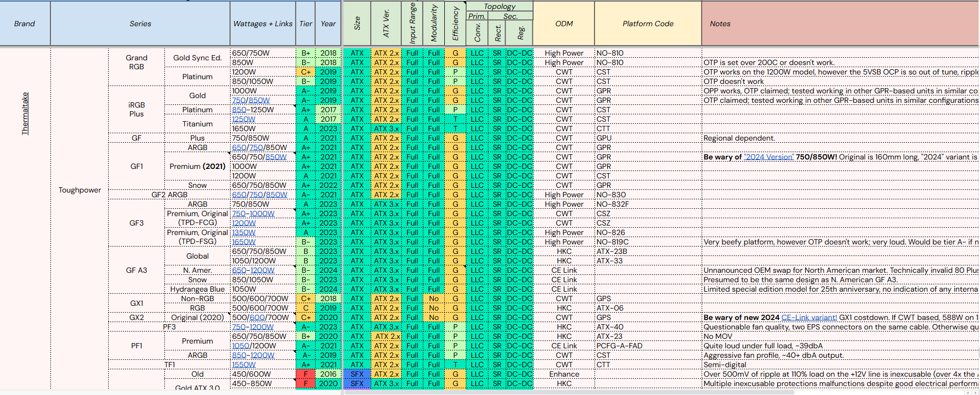Select the Notes column header
This screenshot has height=395, width=980.
[840, 24]
